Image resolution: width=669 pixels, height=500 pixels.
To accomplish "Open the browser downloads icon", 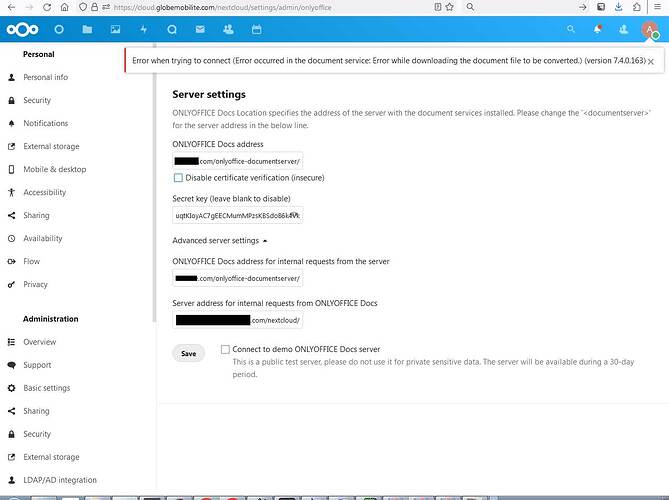I will tap(619, 7).
